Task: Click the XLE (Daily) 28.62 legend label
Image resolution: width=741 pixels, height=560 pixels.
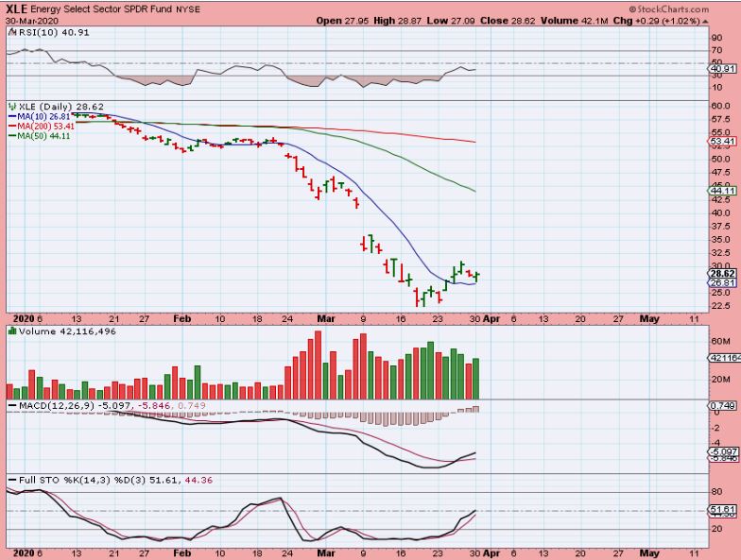Action: pyautogui.click(x=60, y=107)
